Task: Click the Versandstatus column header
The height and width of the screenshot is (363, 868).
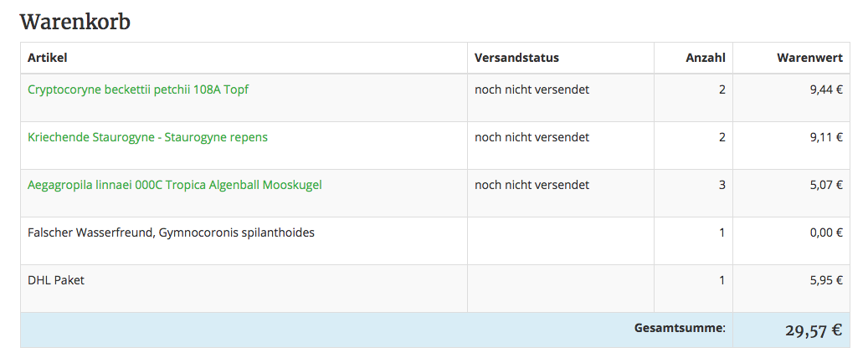Action: (x=516, y=58)
